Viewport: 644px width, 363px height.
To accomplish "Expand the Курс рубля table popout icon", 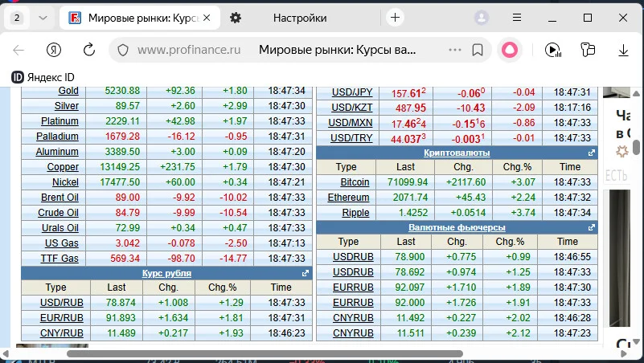I will pos(306,273).
